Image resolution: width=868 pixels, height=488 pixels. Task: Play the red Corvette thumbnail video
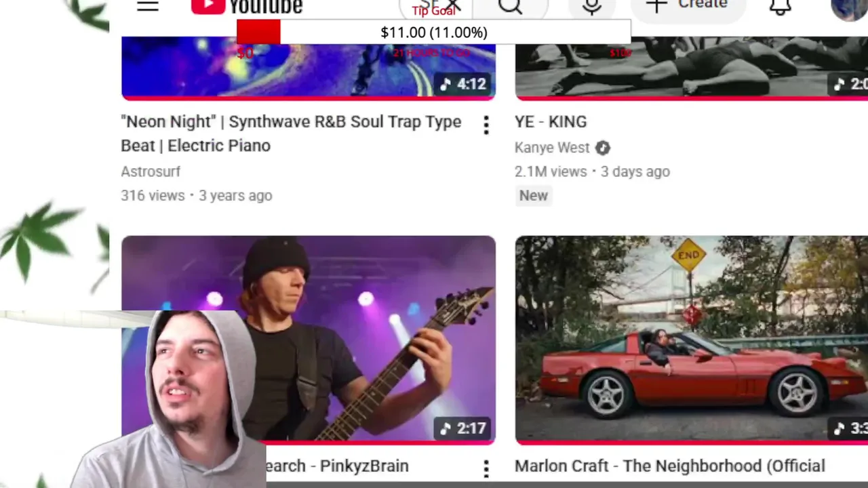691,340
